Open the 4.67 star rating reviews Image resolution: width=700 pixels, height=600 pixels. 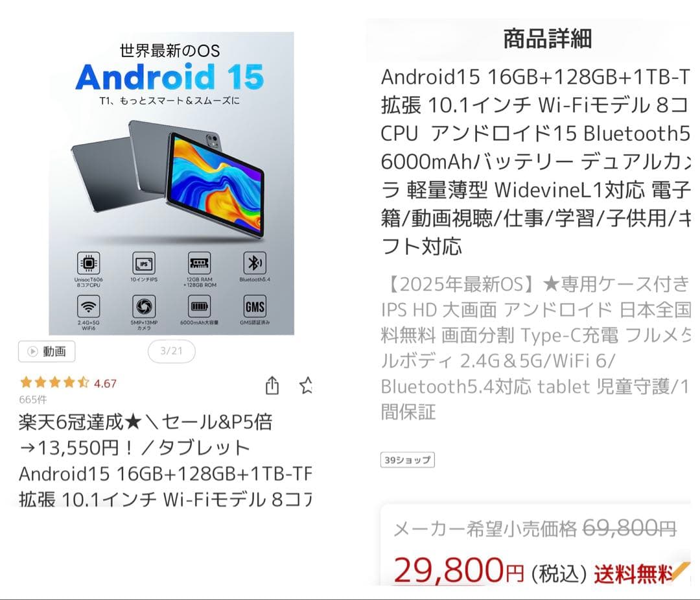click(68, 383)
